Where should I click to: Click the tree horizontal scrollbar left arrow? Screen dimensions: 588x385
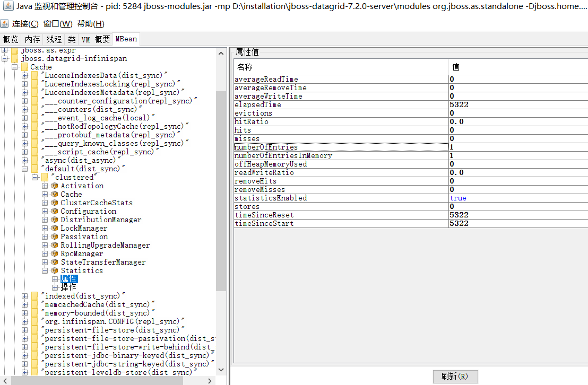[x=5, y=381]
